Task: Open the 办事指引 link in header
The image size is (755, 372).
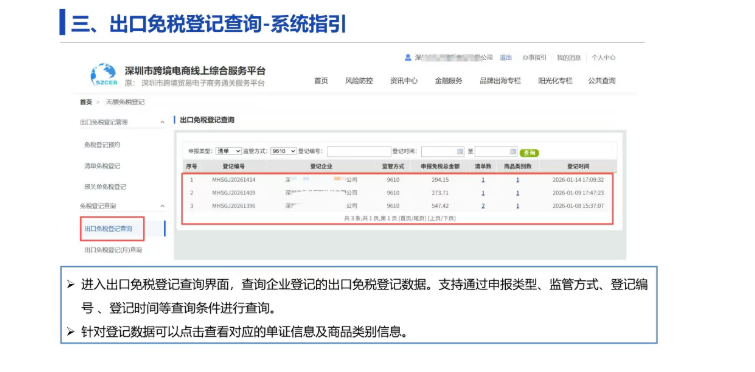Action: tap(534, 58)
